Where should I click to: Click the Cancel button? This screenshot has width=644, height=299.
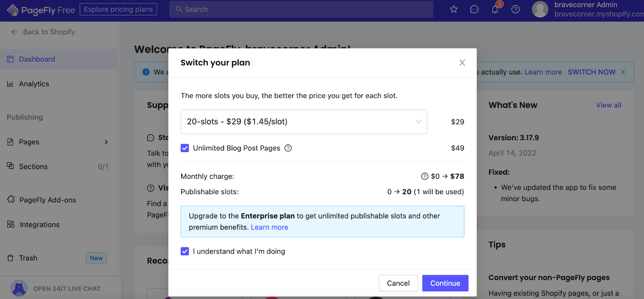tap(398, 283)
